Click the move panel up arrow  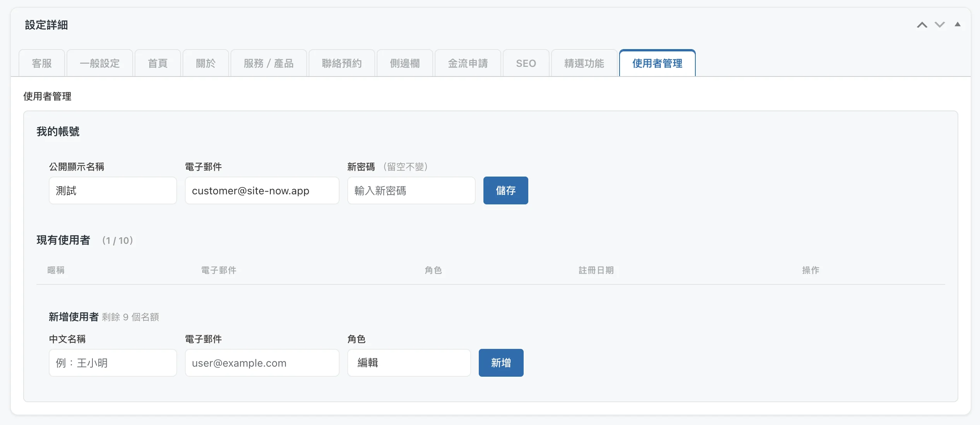tap(922, 25)
